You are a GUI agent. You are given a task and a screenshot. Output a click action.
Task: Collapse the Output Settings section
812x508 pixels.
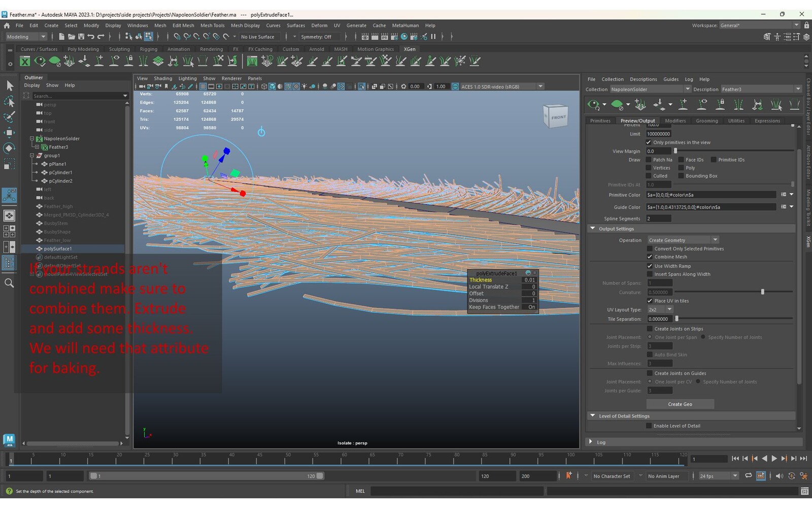[x=592, y=229]
